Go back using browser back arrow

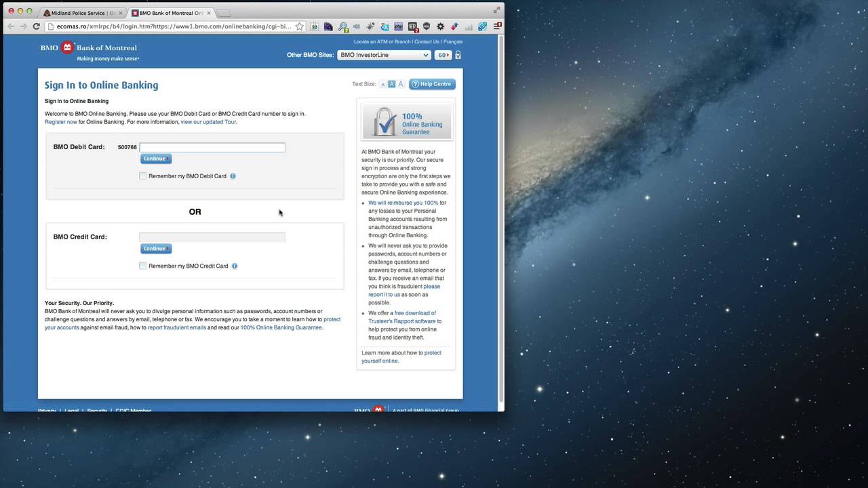pyautogui.click(x=10, y=26)
